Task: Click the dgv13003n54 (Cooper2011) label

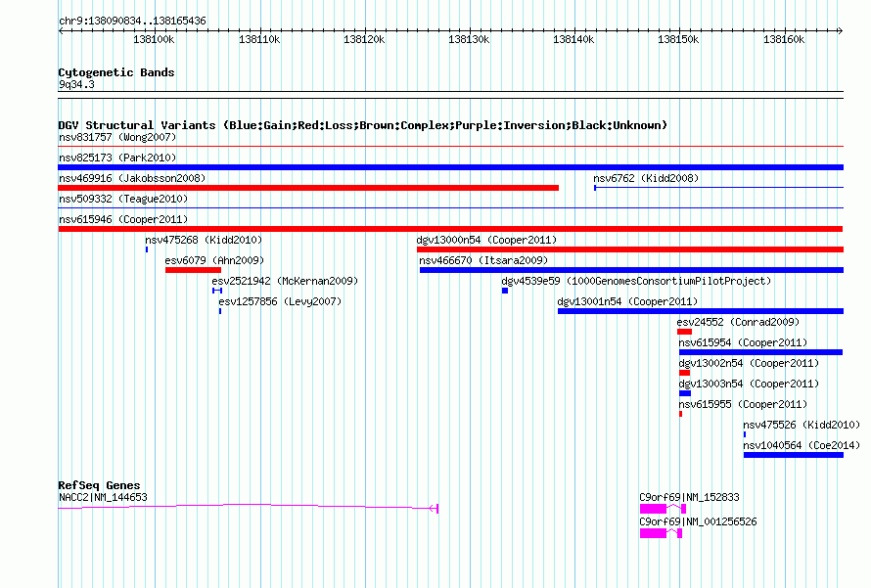Action: point(749,384)
